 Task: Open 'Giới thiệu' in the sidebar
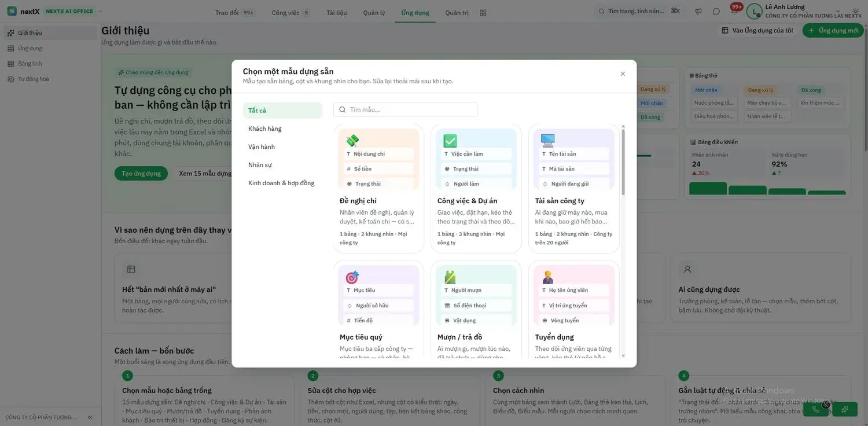(x=50, y=33)
